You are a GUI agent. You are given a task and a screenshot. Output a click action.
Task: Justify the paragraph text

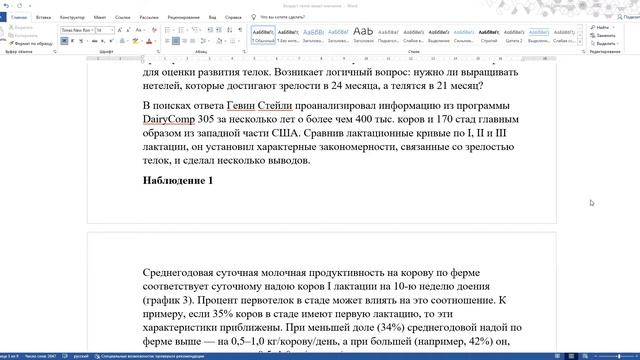192,41
